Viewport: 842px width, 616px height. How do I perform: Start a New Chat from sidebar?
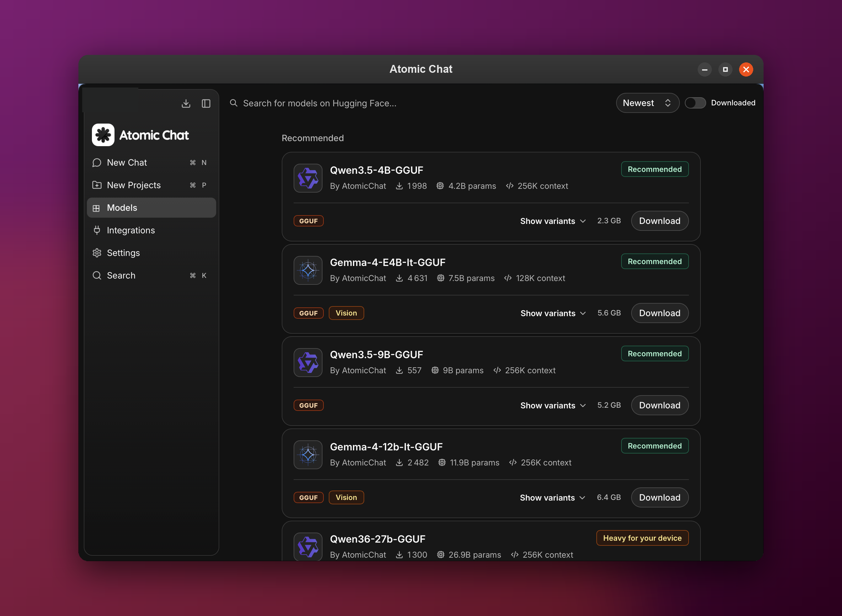pos(152,162)
